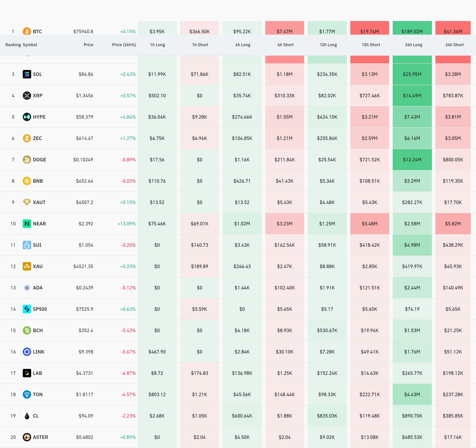This screenshot has width=476, height=448.
Task: Click DOGE 24h Long cell $12.24M
Action: [x=412, y=159]
